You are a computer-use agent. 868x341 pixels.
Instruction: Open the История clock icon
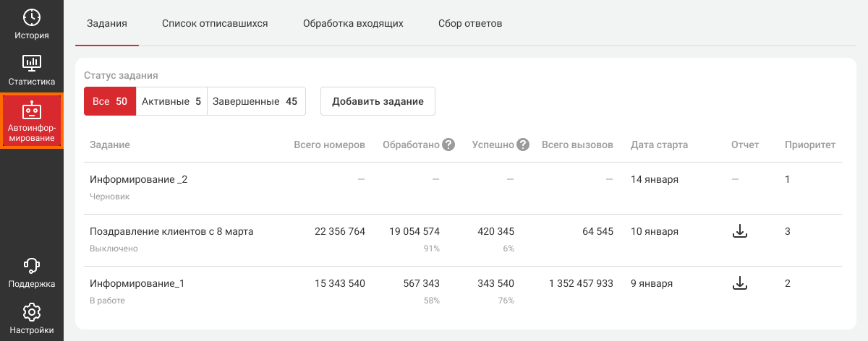[x=31, y=17]
